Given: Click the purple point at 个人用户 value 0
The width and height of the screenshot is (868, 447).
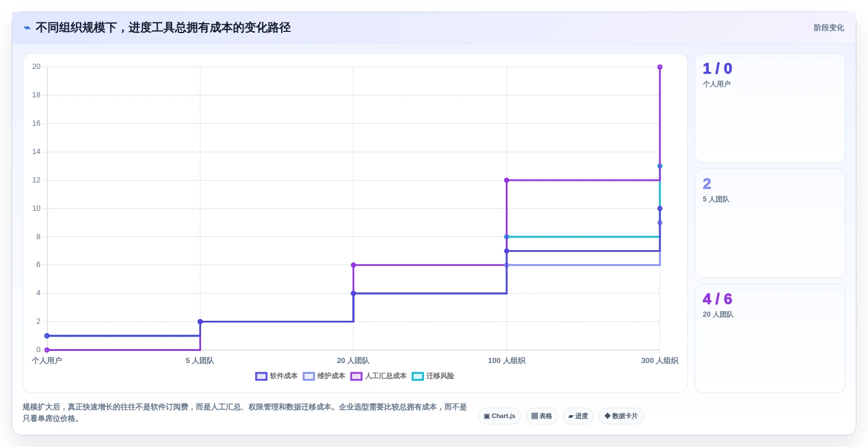Looking at the screenshot, I should (x=47, y=350).
